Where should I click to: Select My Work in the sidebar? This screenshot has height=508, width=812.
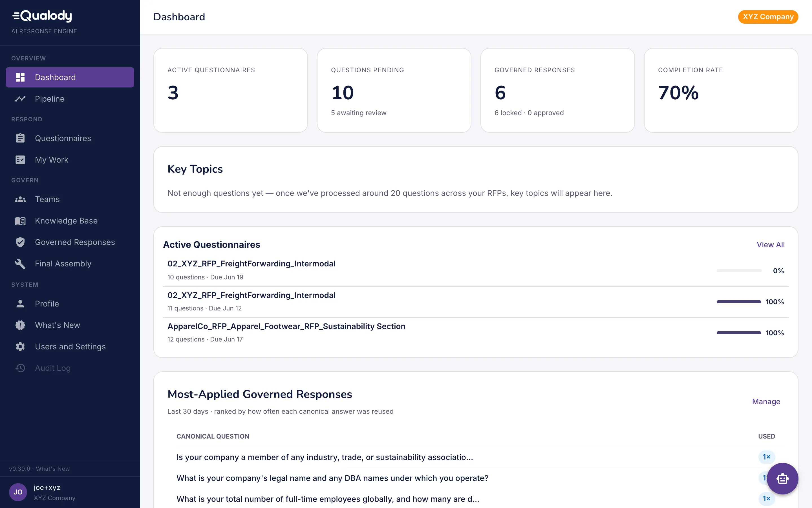pos(70,159)
